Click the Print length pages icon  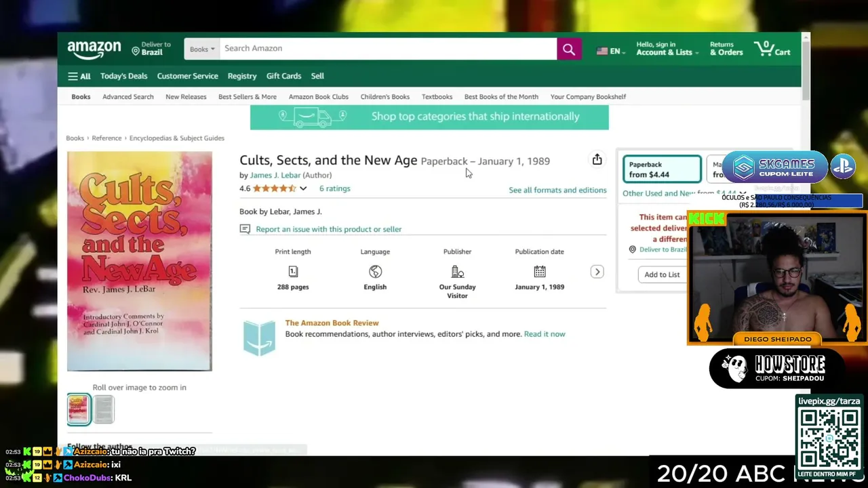click(293, 272)
